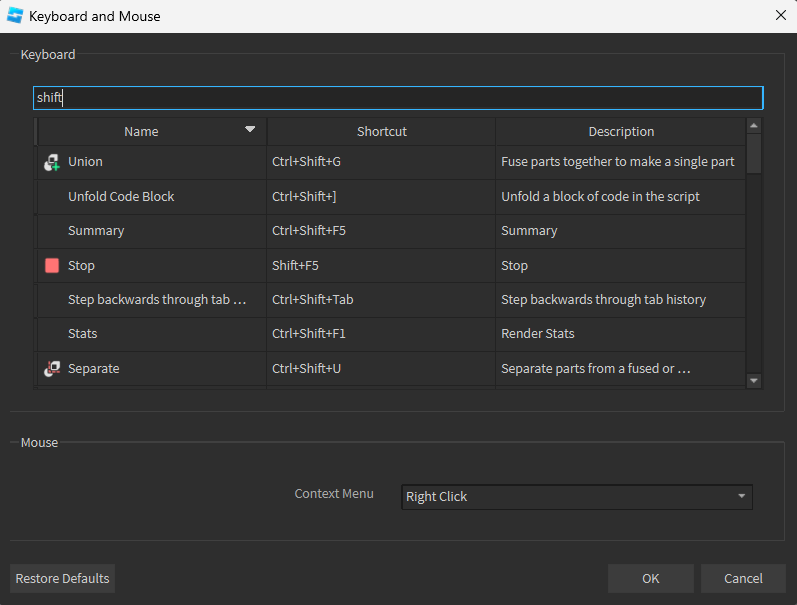This screenshot has width=797, height=605.
Task: Click the shortcut search field containing 'shift'
Action: 398,98
